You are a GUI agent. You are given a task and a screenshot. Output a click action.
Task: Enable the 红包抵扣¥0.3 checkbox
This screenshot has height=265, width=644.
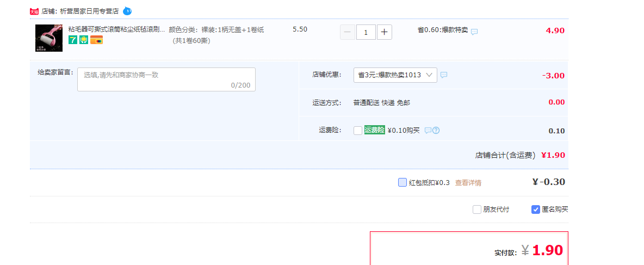click(403, 182)
